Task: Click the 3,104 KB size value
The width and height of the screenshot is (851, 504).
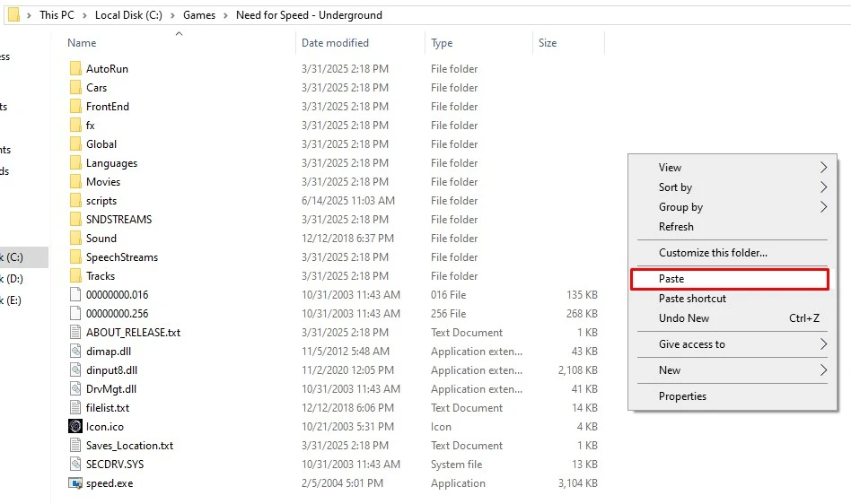Action: coord(578,483)
